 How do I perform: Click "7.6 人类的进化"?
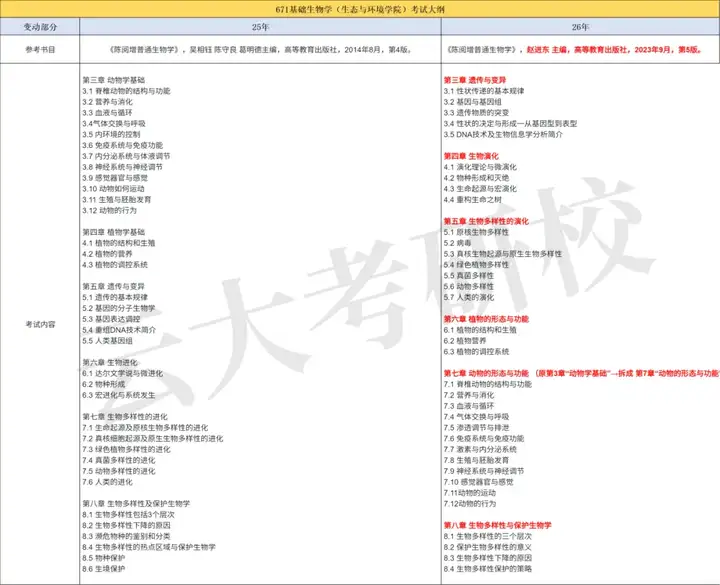click(x=107, y=482)
